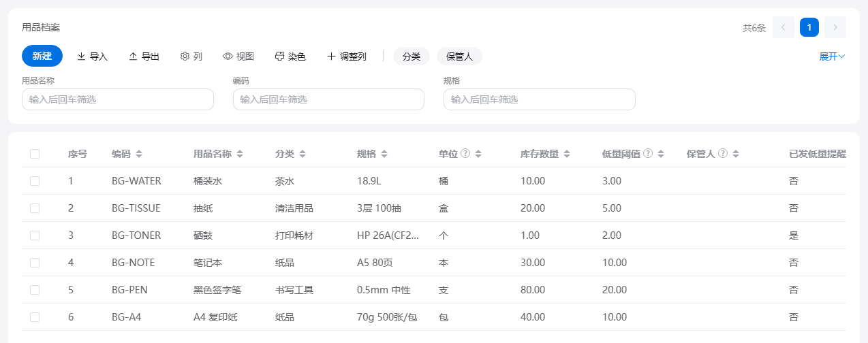
Task: Sort by 用品名称 column sort icon
Action: (240, 154)
